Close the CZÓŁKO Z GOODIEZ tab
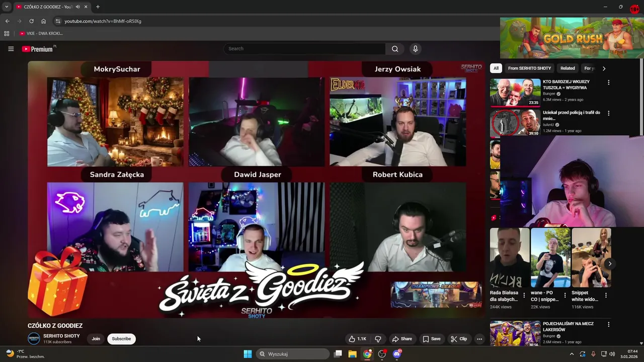644x362 pixels. click(85, 7)
